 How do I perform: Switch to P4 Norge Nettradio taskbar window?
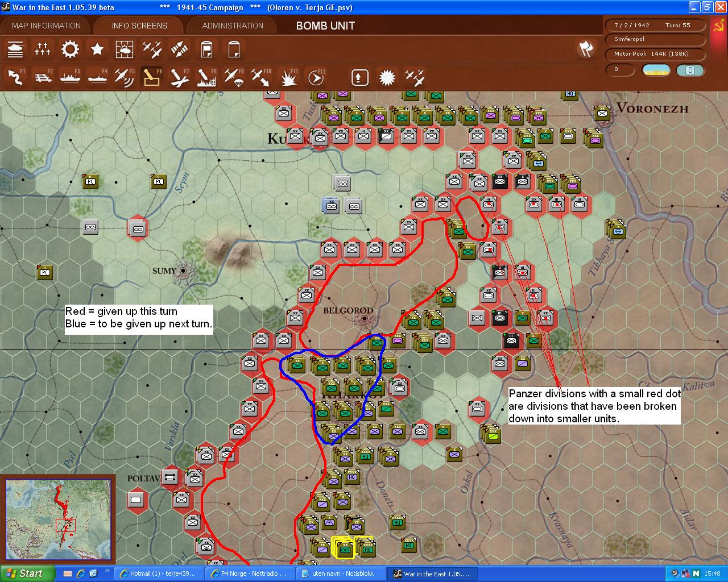click(249, 574)
